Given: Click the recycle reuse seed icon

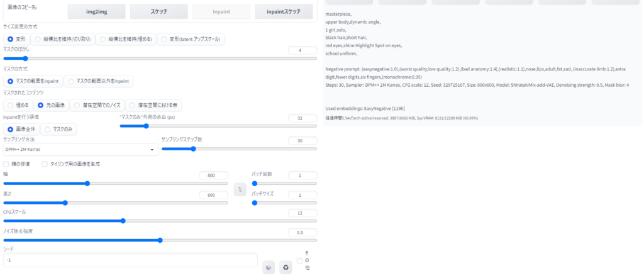Looking at the screenshot, I should pyautogui.click(x=286, y=267).
